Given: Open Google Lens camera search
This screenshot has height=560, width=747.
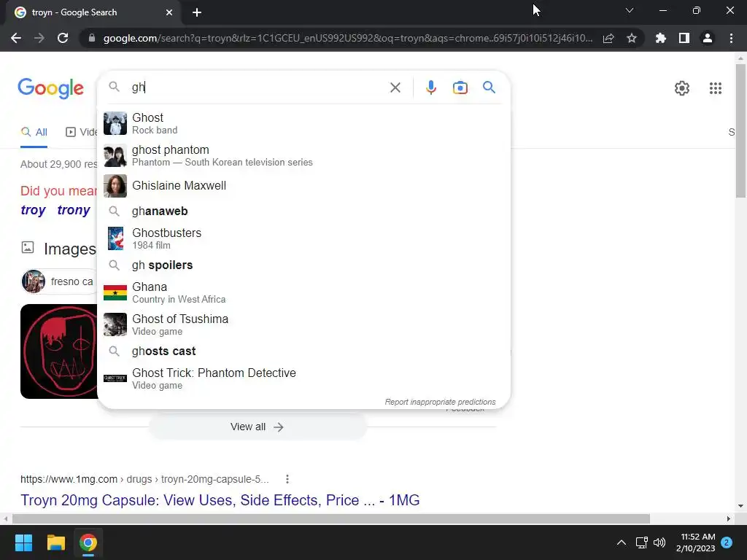Looking at the screenshot, I should coord(460,87).
